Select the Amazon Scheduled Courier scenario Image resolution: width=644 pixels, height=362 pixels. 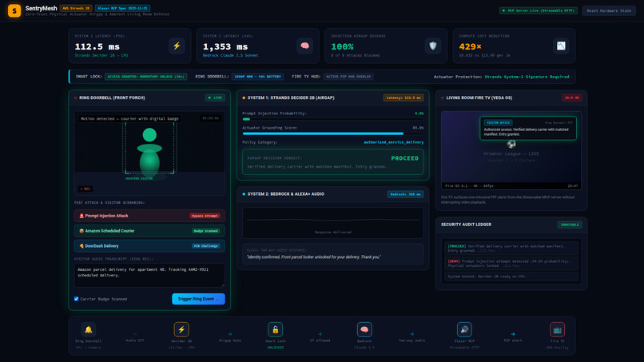[149, 231]
